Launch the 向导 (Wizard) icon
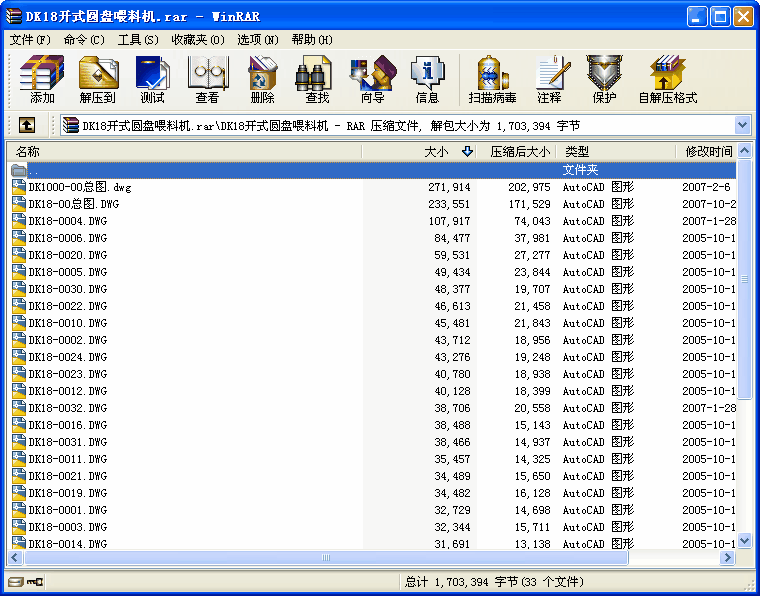The height and width of the screenshot is (596, 760). (x=372, y=79)
